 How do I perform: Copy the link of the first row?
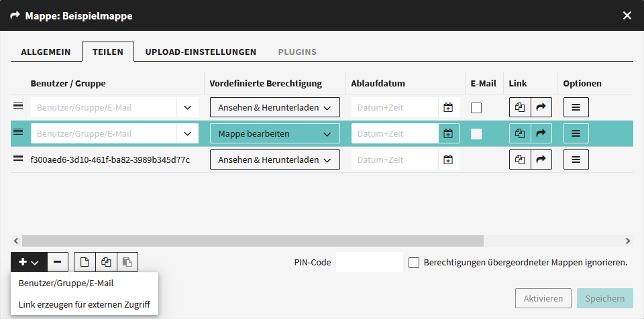tap(520, 108)
